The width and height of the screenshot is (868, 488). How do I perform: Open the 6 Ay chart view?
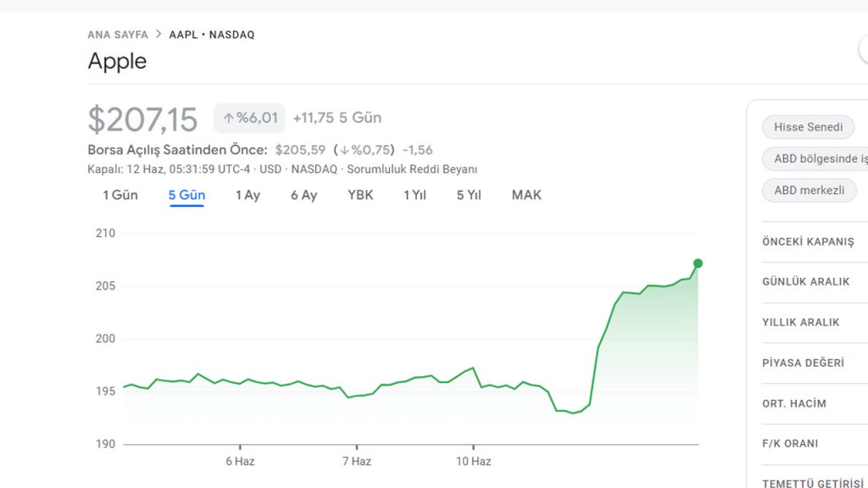303,195
